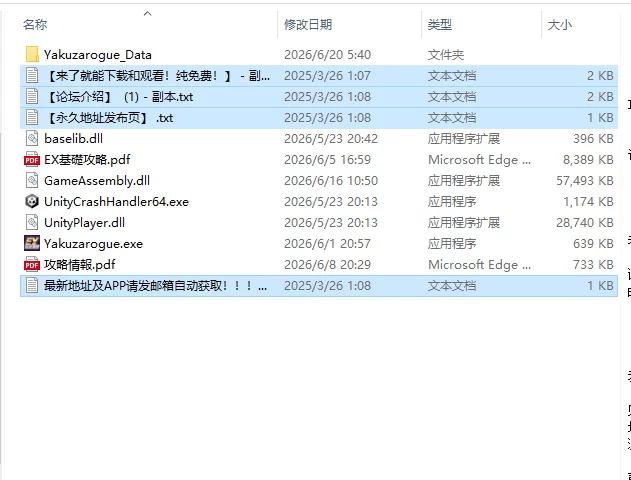
Task: Select file Yakuzarogue.exe
Action: click(x=93, y=243)
